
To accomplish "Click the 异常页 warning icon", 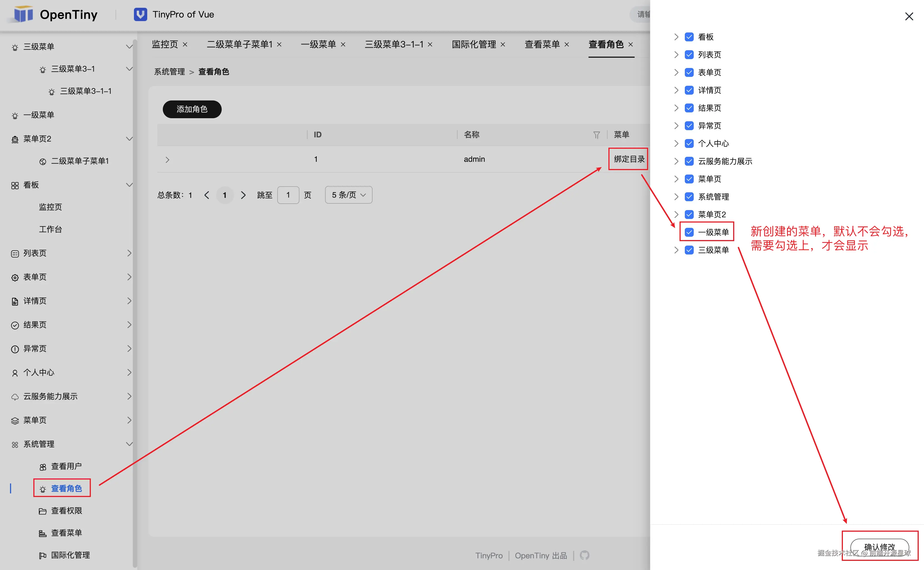I will pos(15,348).
